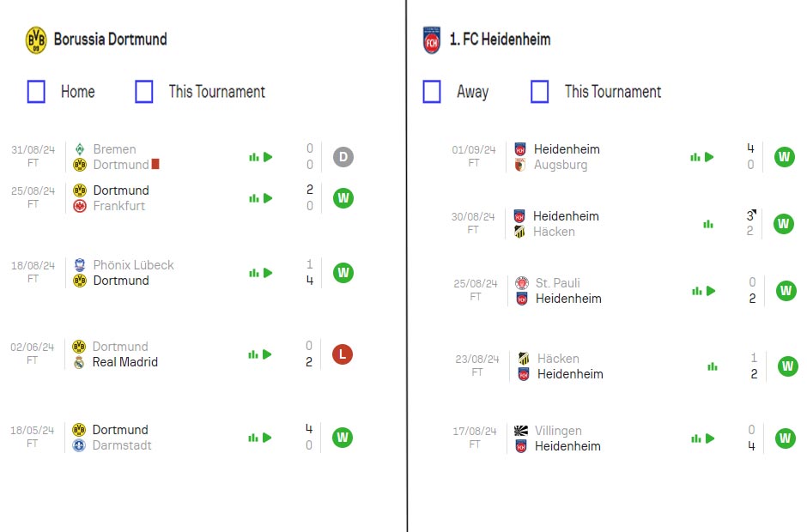Click the 1. FC Heidenheim crest

pos(432,40)
